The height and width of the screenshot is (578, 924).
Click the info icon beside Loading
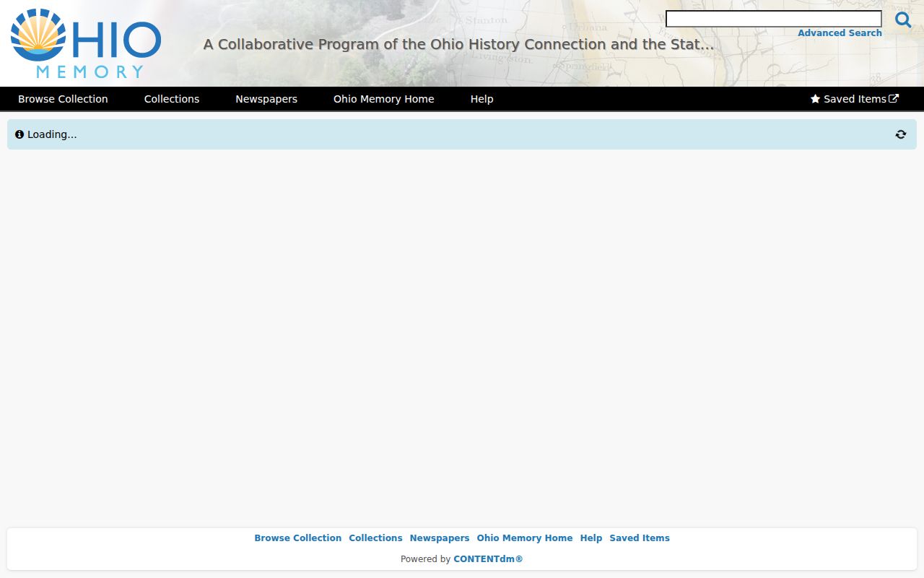point(19,134)
